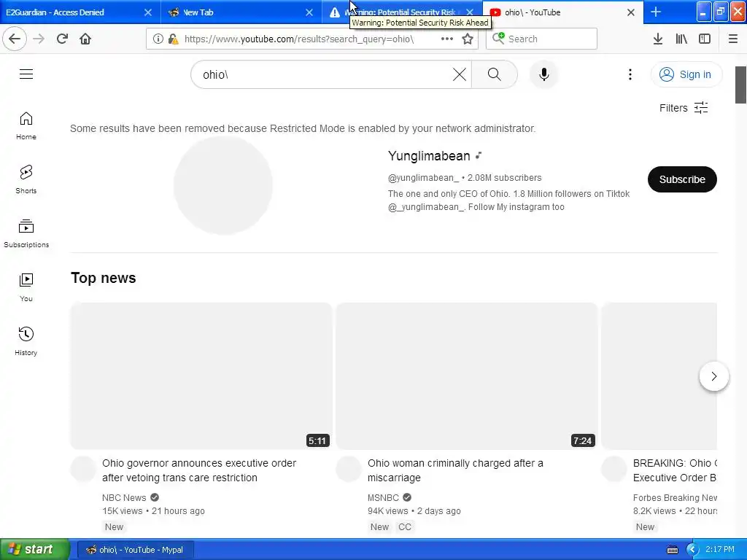The width and height of the screenshot is (747, 560).
Task: Switch to the New Tab tab
Action: (237, 12)
